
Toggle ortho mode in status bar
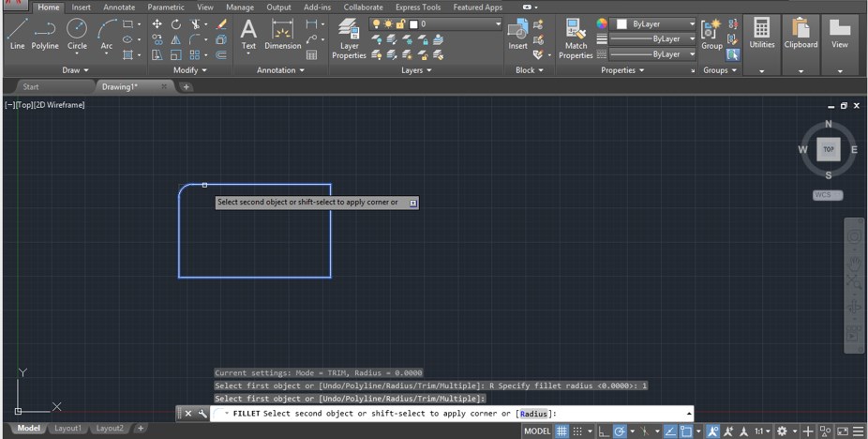click(605, 431)
